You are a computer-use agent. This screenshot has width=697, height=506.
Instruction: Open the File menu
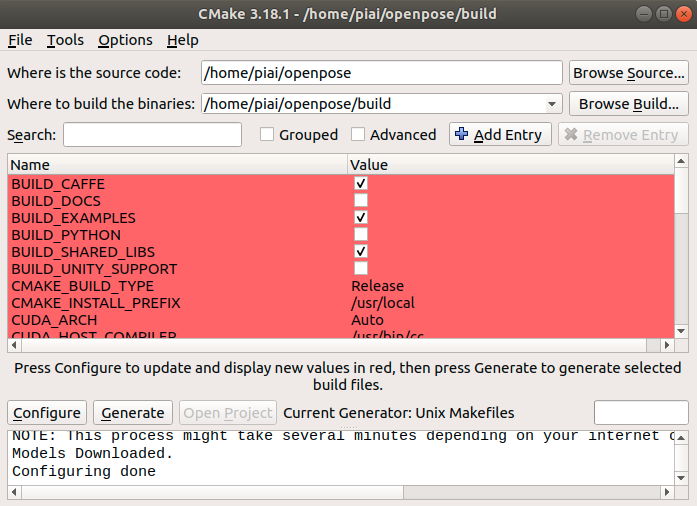click(x=20, y=40)
